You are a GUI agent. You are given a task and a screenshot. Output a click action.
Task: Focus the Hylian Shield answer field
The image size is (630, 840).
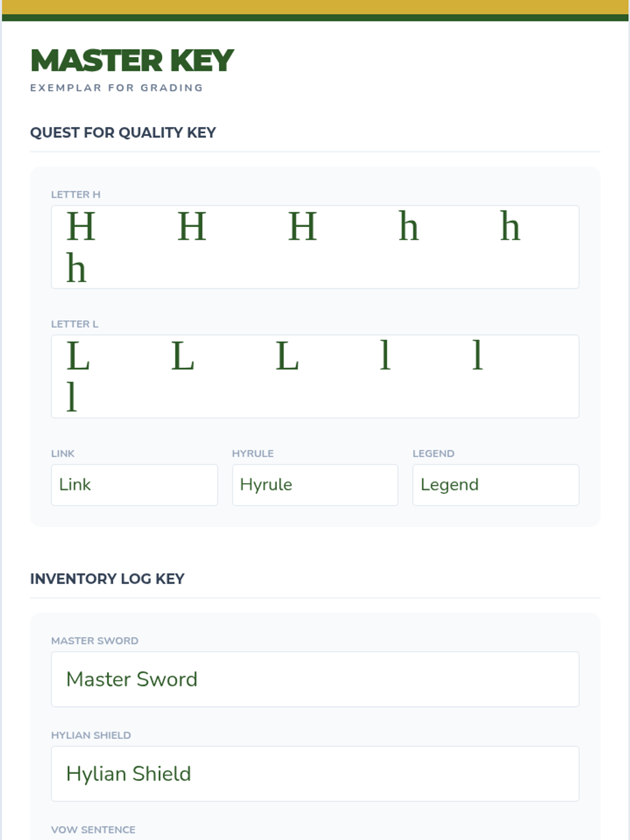[x=315, y=773]
